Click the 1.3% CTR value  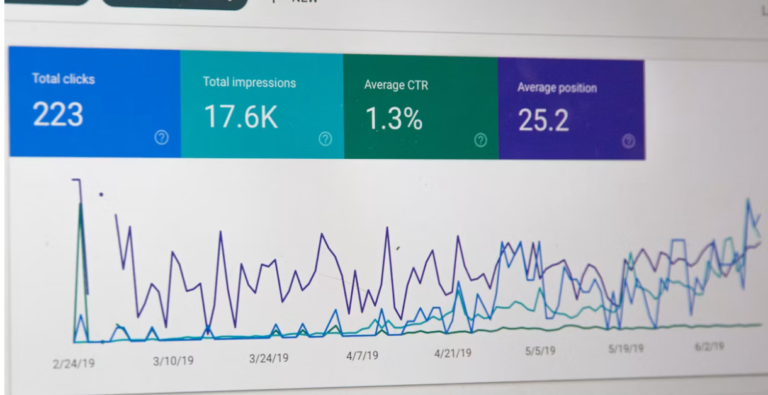coord(394,119)
